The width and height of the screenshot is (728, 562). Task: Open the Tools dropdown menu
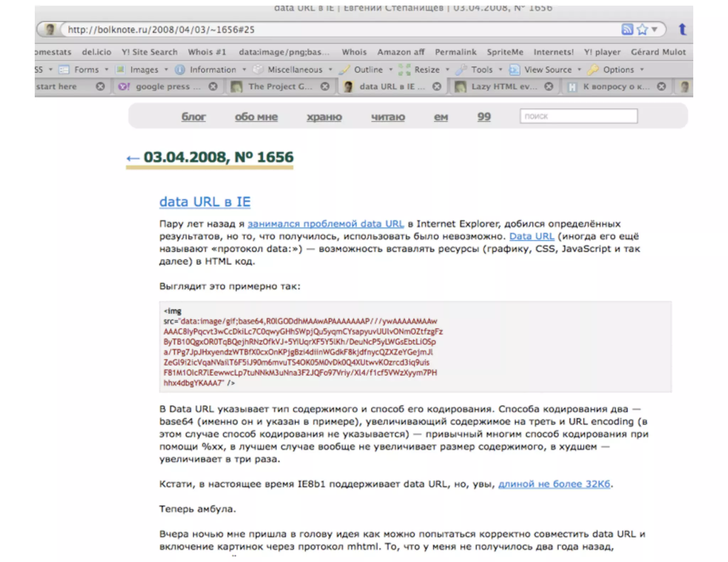tap(482, 70)
